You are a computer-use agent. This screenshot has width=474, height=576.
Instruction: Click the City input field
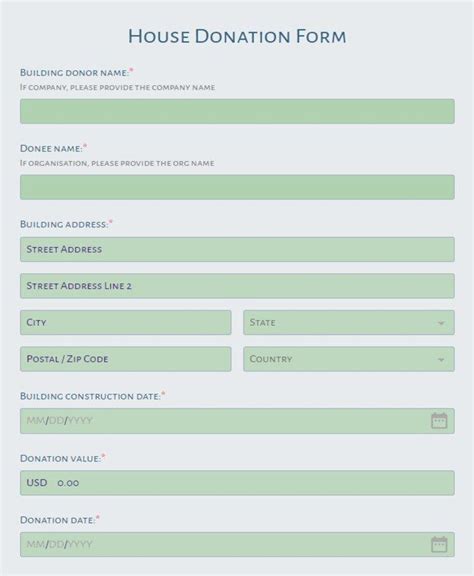pyautogui.click(x=126, y=323)
